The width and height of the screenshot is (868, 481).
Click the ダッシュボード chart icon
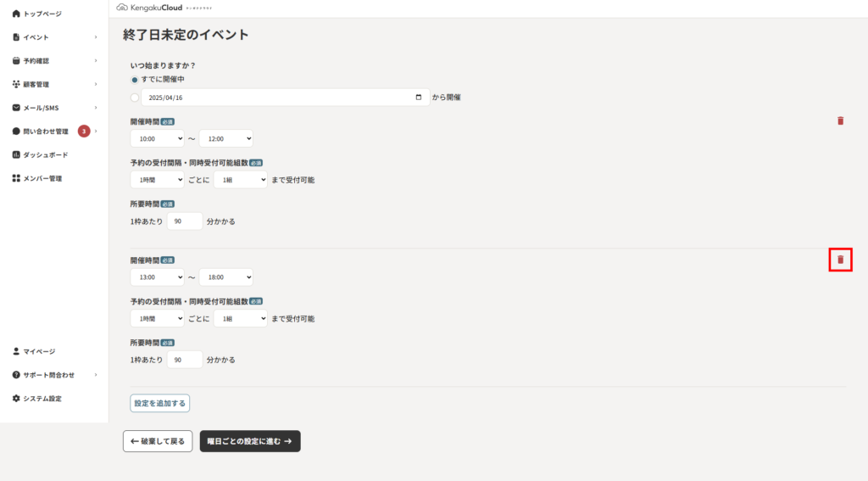coord(16,154)
